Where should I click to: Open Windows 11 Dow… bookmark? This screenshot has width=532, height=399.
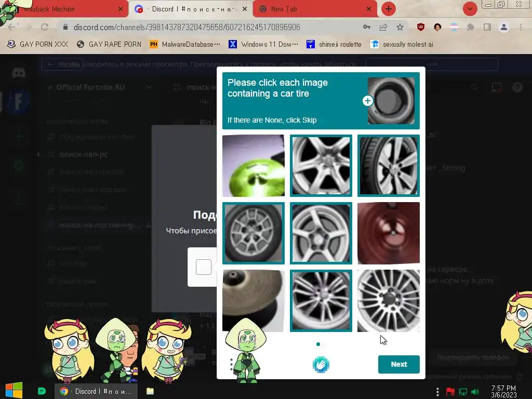point(263,44)
